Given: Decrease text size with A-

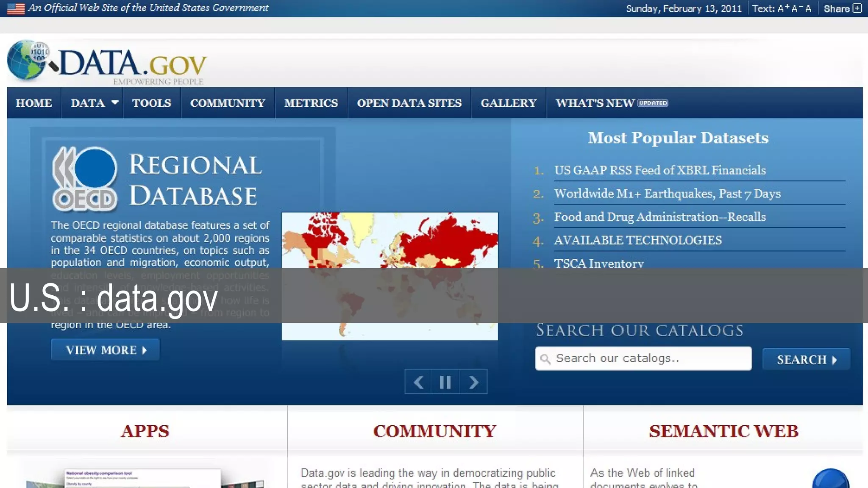Looking at the screenshot, I should tap(796, 8).
